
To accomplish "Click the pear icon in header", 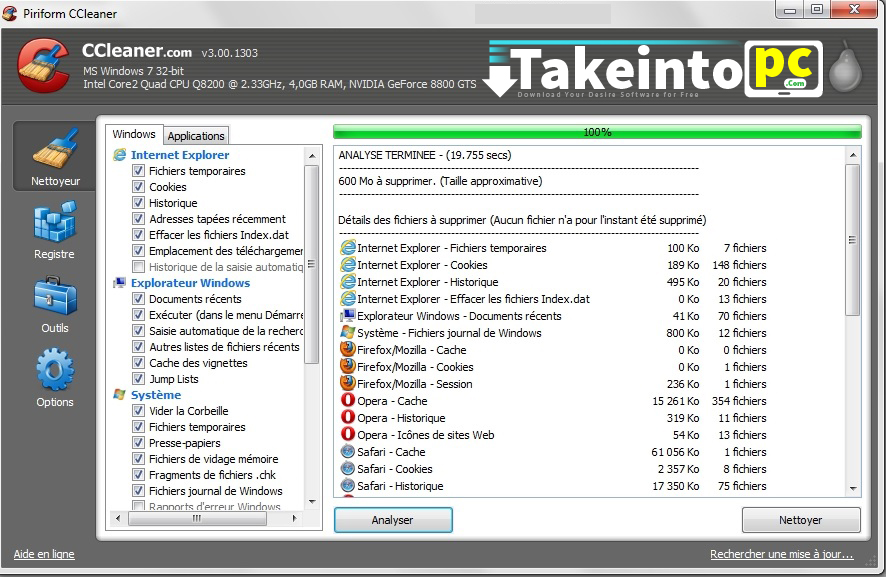I will 845,68.
